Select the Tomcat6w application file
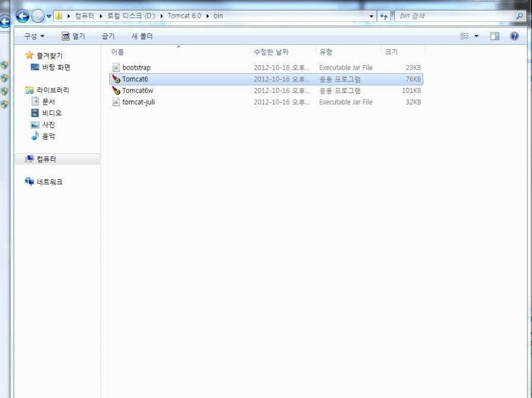The height and width of the screenshot is (398, 532). (138, 90)
